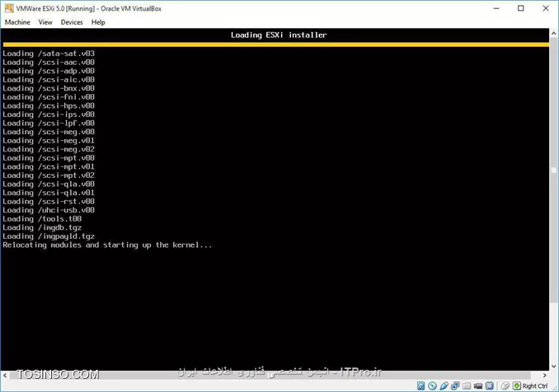Open the Machine menu
Image resolution: width=559 pixels, height=392 pixels.
(x=17, y=22)
